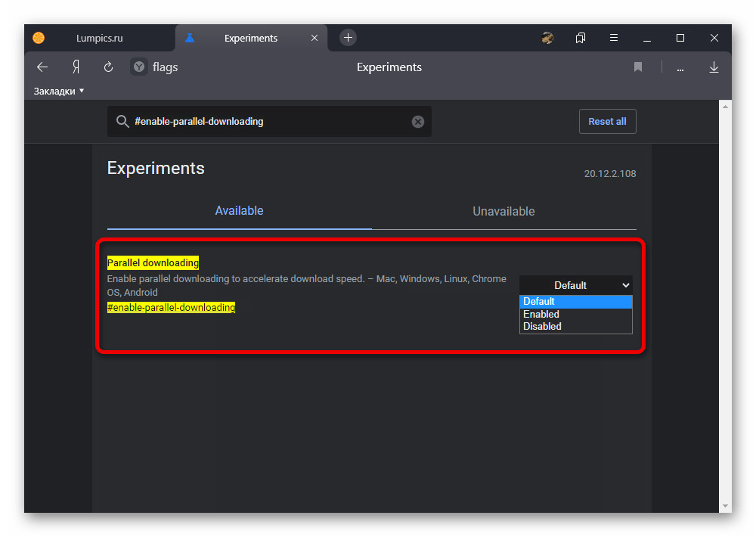
Task: Click the profile avatar icon in the title bar
Action: 548,38
